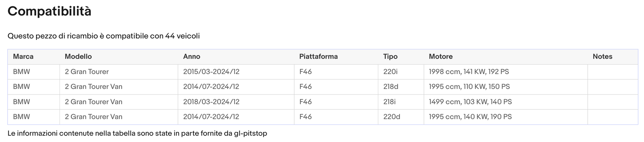This screenshot has height=142, width=644.
Task: Click the Modello column header
Action: pyautogui.click(x=119, y=57)
